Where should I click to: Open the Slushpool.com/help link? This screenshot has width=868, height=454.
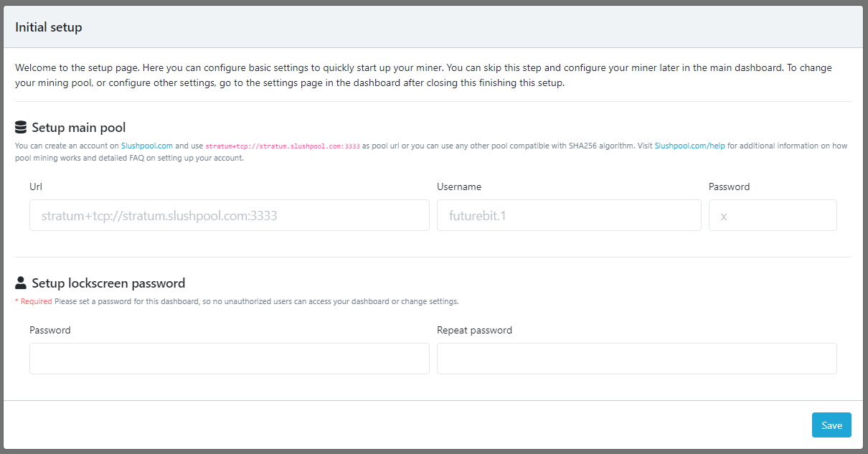[x=690, y=146]
